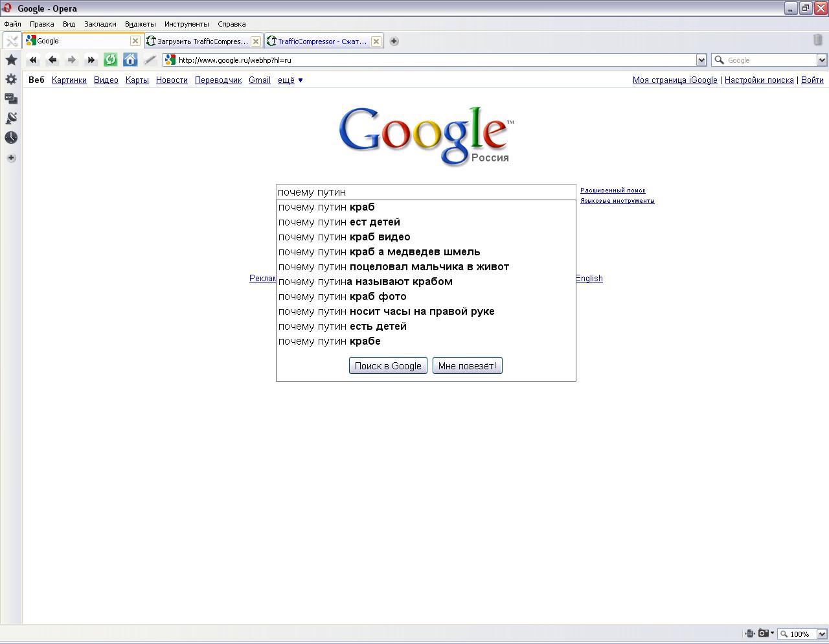
Task: Open the zoom level 100% dropdown
Action: click(822, 634)
